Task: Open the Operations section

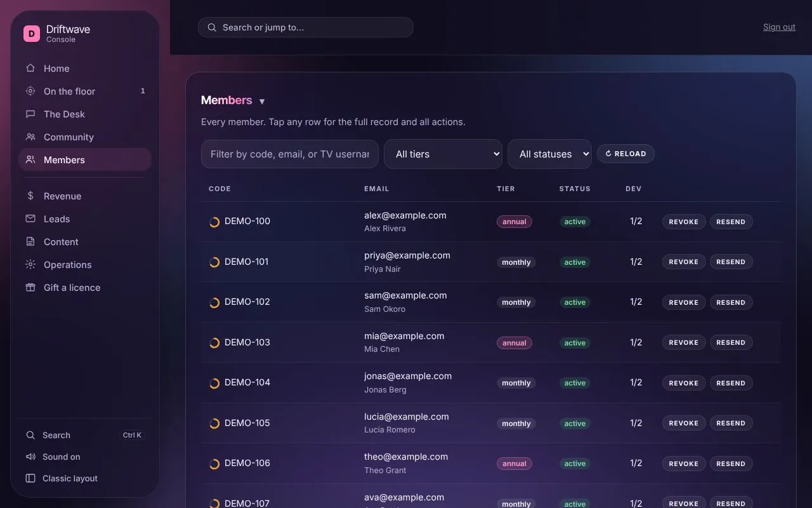Action: tap(85, 264)
